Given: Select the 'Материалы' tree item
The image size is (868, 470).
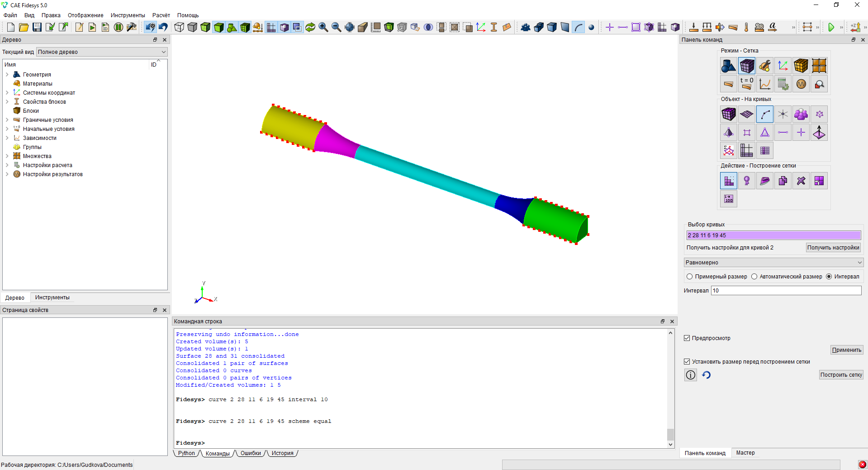Looking at the screenshot, I should [38, 84].
